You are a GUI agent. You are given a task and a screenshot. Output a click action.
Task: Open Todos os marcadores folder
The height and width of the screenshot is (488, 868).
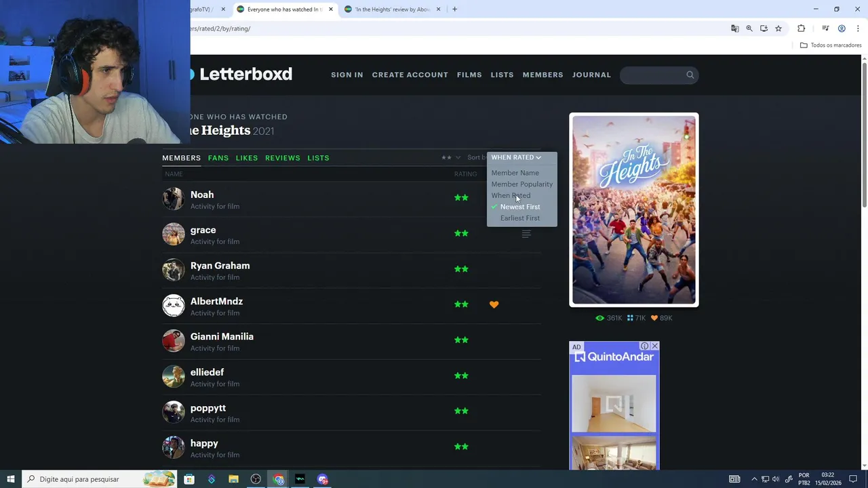click(830, 45)
